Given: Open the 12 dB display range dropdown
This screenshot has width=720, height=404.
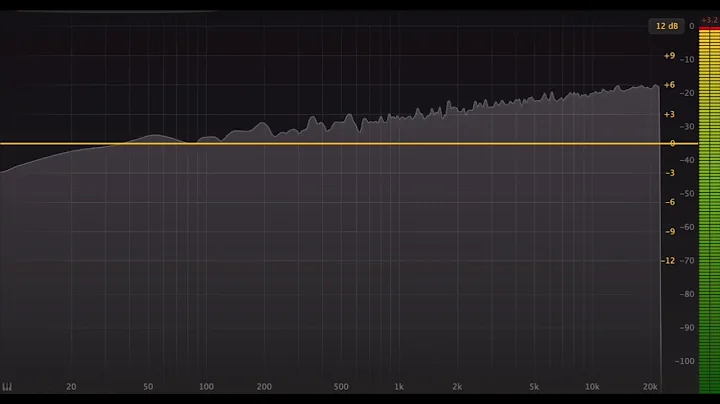Looking at the screenshot, I should pos(667,26).
